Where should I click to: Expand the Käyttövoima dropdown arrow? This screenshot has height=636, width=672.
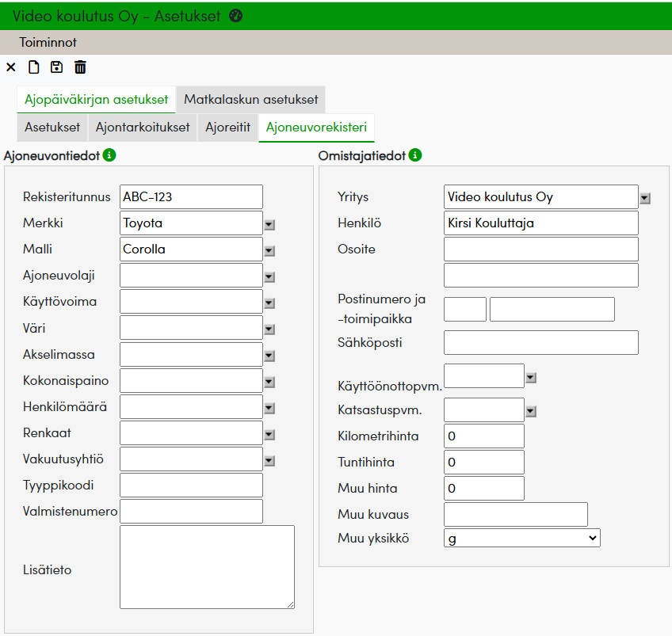pos(269,303)
